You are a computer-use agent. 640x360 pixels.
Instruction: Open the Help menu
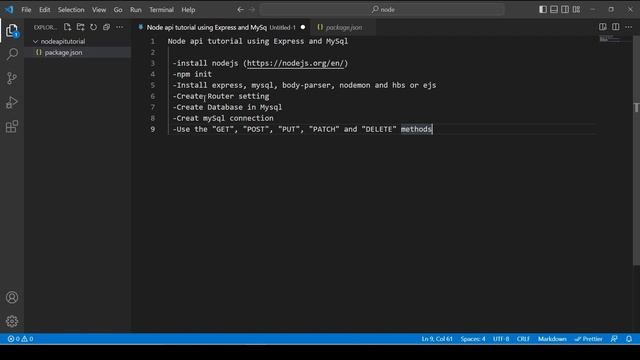click(188, 9)
